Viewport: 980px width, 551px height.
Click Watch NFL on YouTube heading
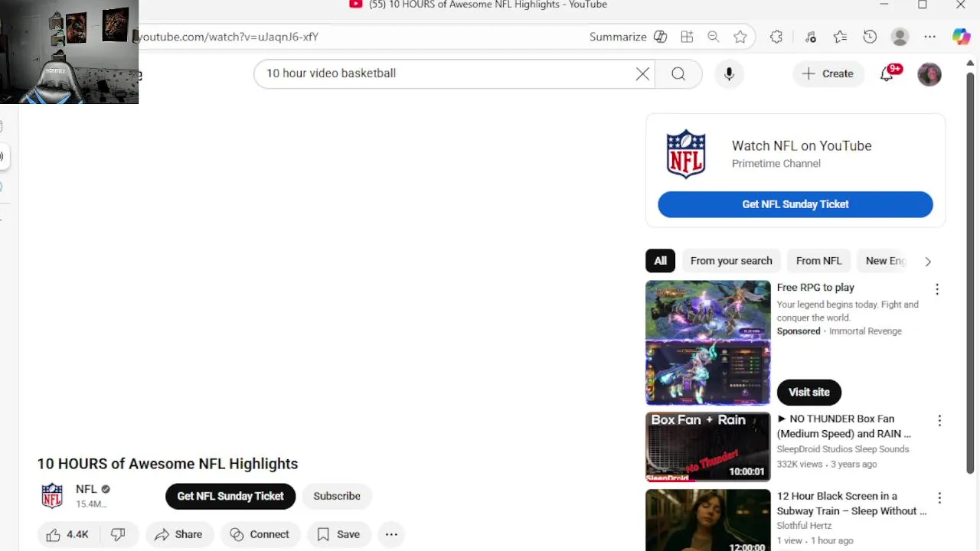[x=802, y=145]
